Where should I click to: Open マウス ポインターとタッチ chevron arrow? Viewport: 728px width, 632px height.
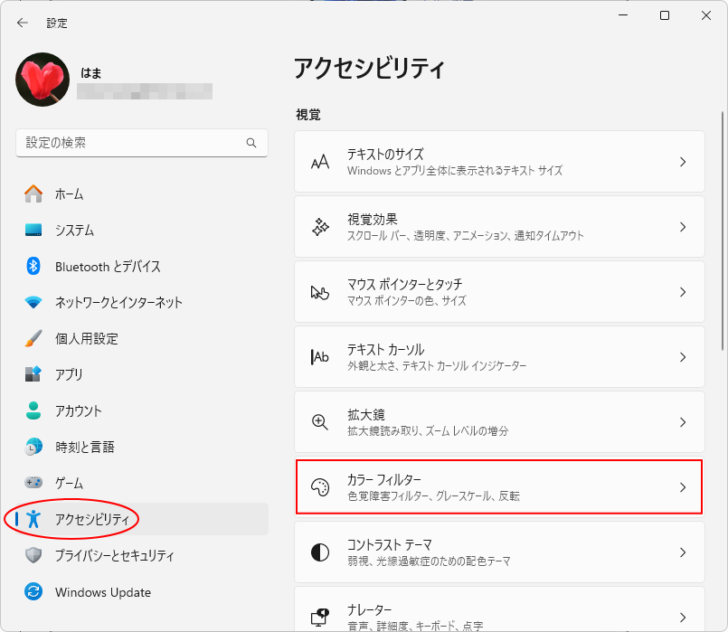tap(682, 292)
